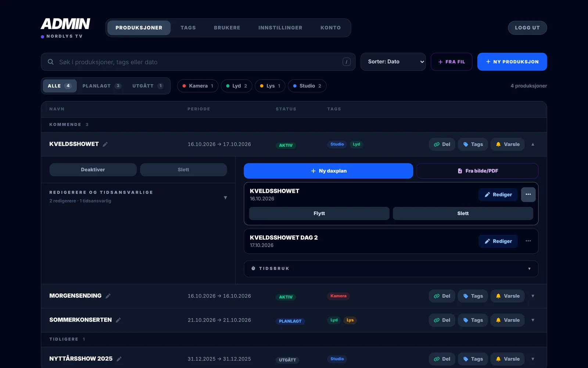This screenshot has height=368, width=588.
Task: Click pencil icon next to MORGENSENDING
Action: click(108, 296)
